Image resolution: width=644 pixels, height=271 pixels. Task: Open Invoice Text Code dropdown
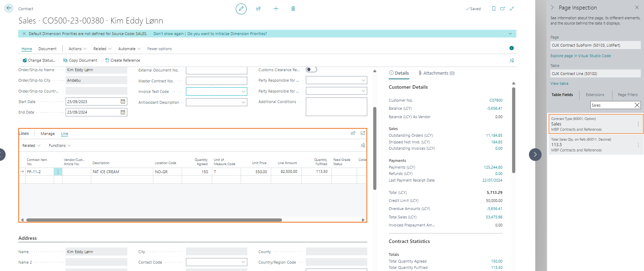click(243, 92)
